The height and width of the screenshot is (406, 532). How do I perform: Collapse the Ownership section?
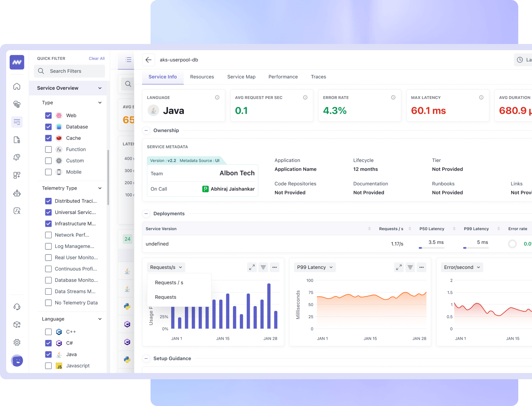146,131
